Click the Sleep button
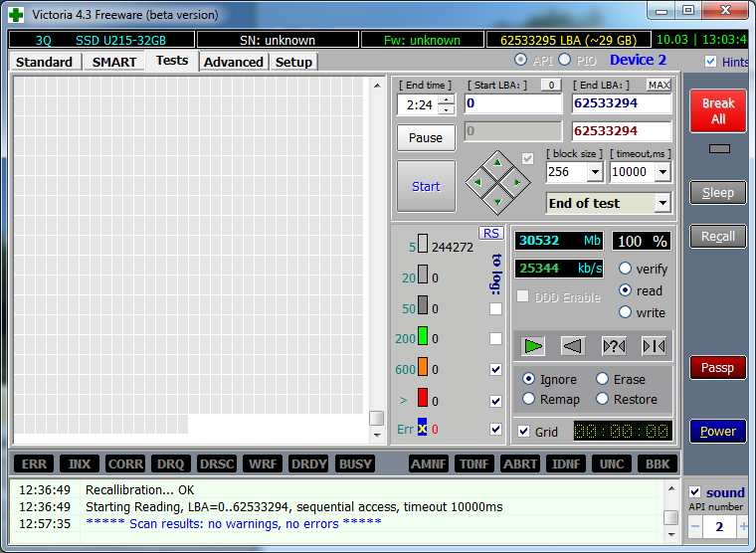Image resolution: width=756 pixels, height=553 pixels. (718, 193)
